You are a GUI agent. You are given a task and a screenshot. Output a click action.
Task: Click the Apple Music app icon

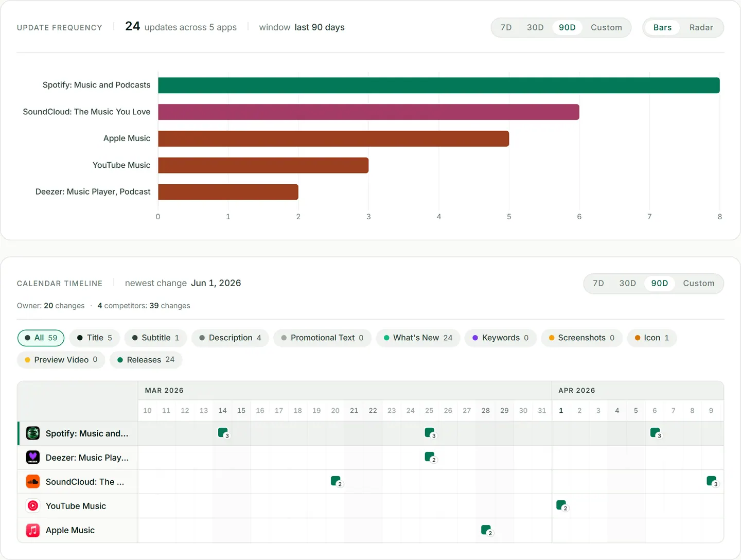(33, 530)
